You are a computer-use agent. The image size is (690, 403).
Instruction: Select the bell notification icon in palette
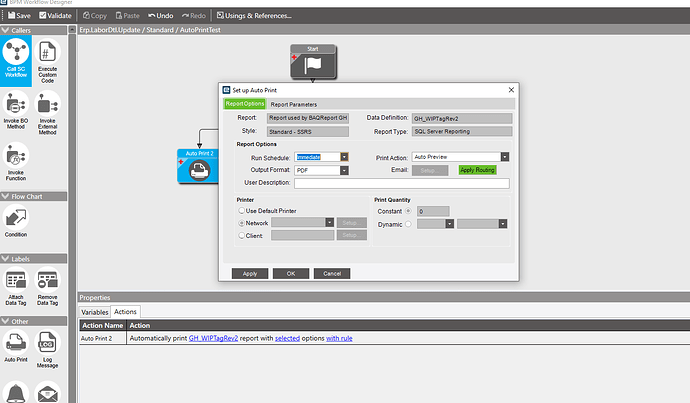coord(16,392)
